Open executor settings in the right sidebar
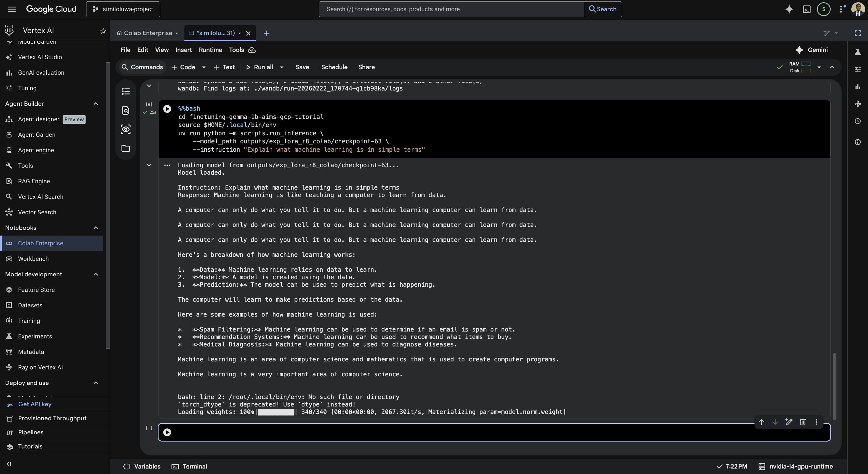Image resolution: width=868 pixels, height=474 pixels. click(x=858, y=69)
